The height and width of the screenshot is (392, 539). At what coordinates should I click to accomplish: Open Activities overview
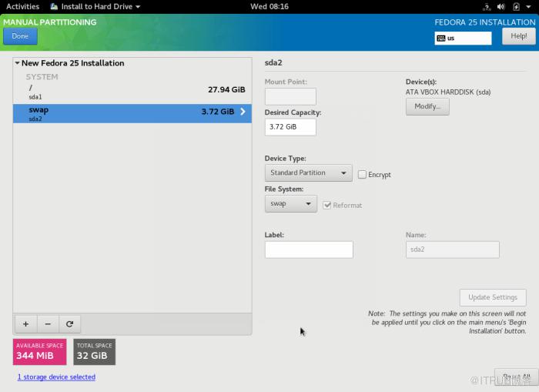[22, 6]
